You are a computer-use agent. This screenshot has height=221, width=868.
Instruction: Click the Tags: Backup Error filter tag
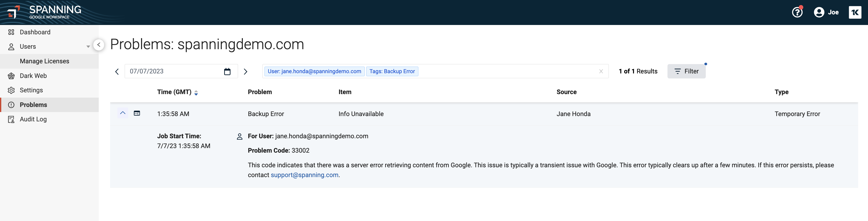(392, 71)
